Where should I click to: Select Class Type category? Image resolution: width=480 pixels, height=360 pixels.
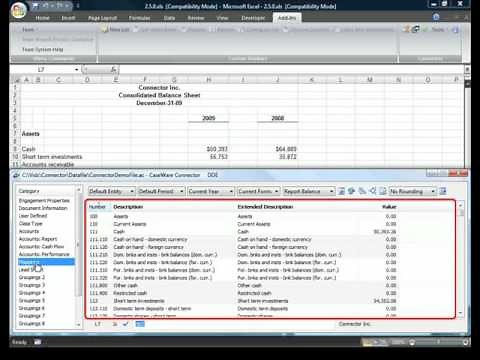click(x=31, y=223)
